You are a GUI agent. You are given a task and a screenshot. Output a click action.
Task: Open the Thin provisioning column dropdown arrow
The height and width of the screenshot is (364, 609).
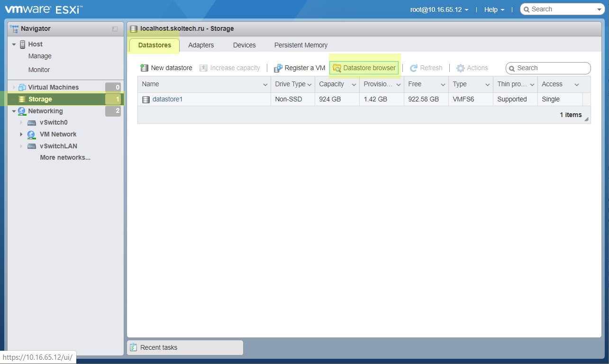(532, 84)
